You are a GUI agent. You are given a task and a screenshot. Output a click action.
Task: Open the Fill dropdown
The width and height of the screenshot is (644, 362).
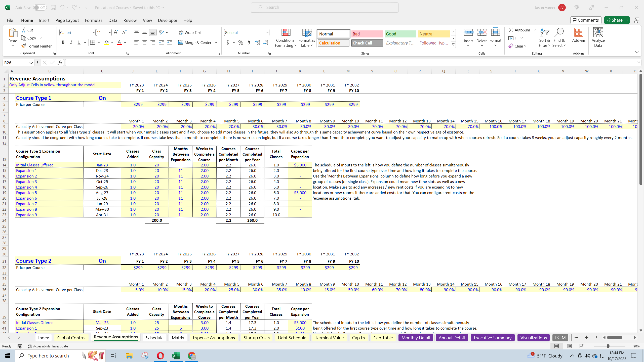tap(516, 38)
